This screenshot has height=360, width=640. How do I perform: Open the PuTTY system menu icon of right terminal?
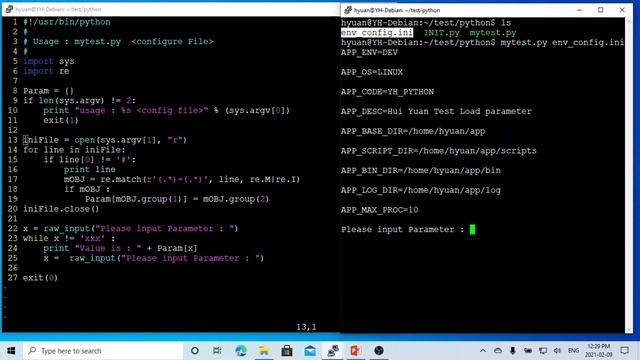tap(348, 10)
